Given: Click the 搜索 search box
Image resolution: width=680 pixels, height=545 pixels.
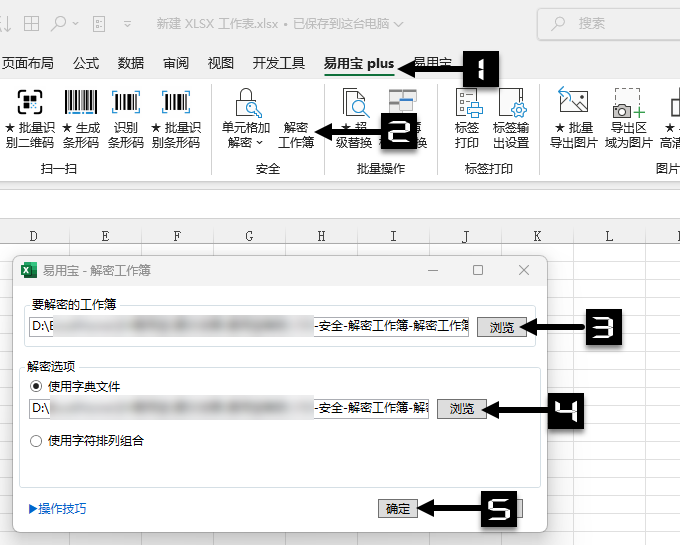Looking at the screenshot, I should coord(608,23).
